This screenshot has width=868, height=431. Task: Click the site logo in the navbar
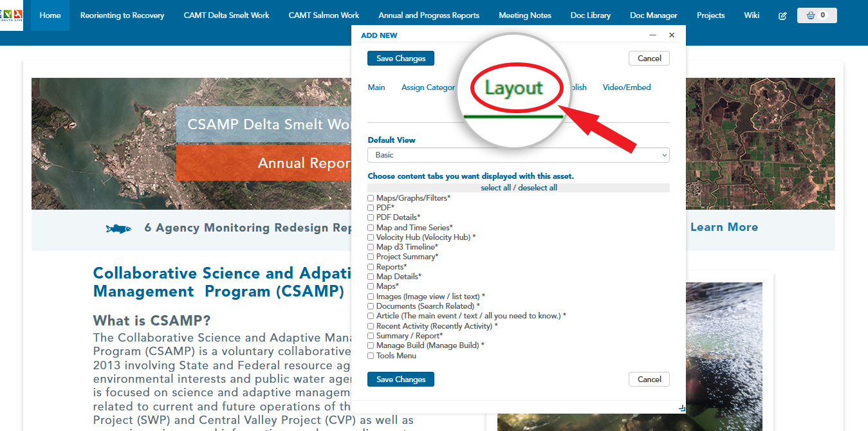pyautogui.click(x=12, y=15)
